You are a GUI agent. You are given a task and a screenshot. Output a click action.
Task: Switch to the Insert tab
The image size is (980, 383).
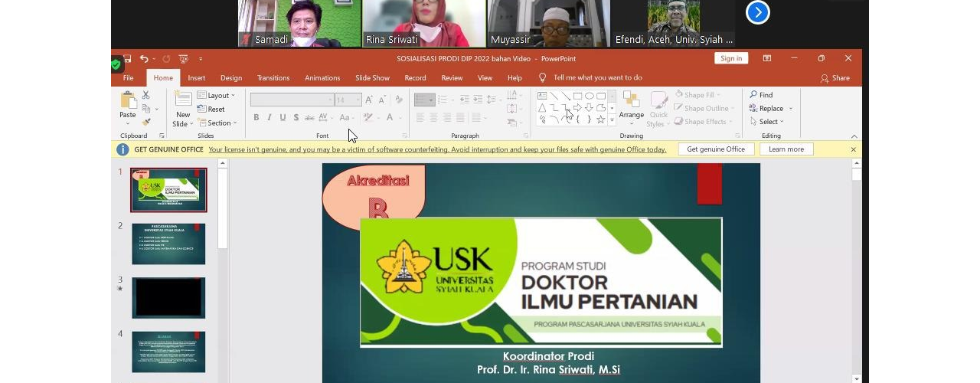click(x=197, y=78)
